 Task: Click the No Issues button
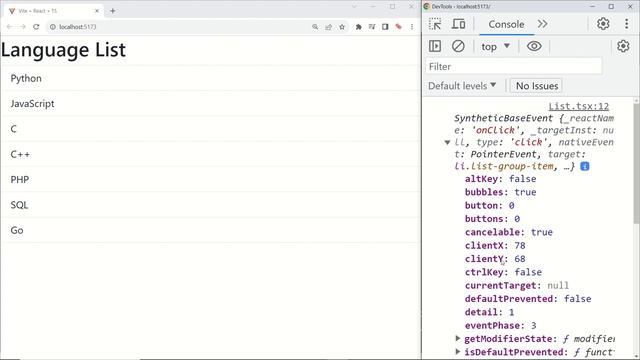pyautogui.click(x=536, y=86)
